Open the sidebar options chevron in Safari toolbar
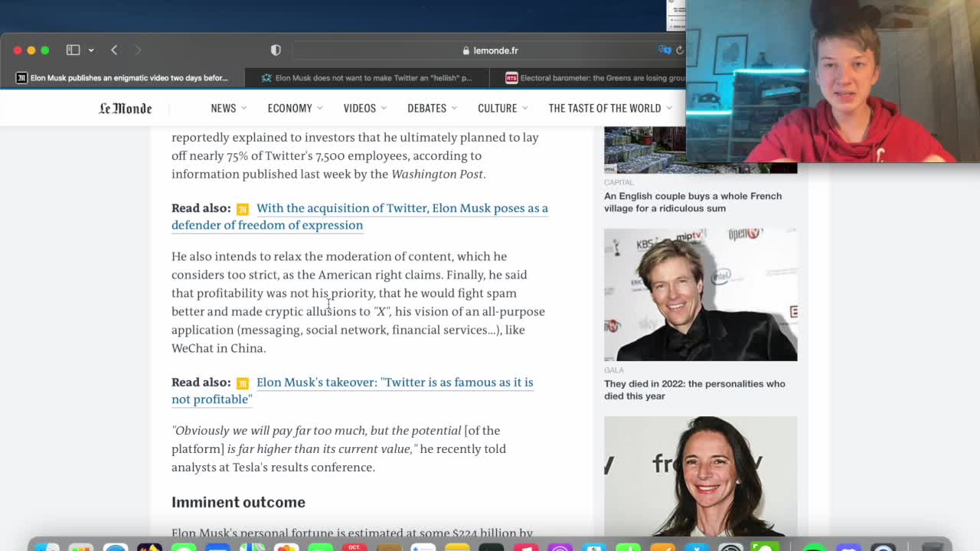 pyautogui.click(x=91, y=50)
